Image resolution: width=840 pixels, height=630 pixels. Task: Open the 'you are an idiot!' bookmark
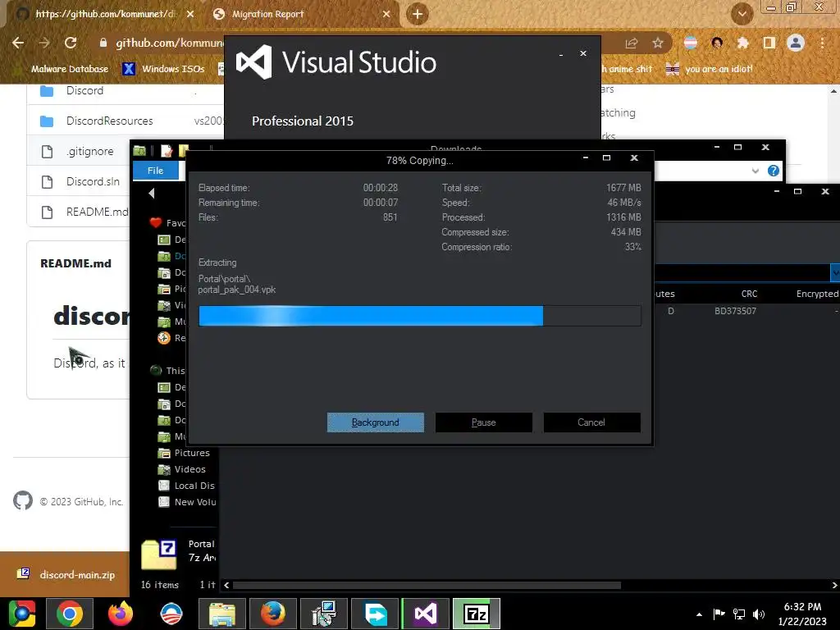[x=710, y=69]
